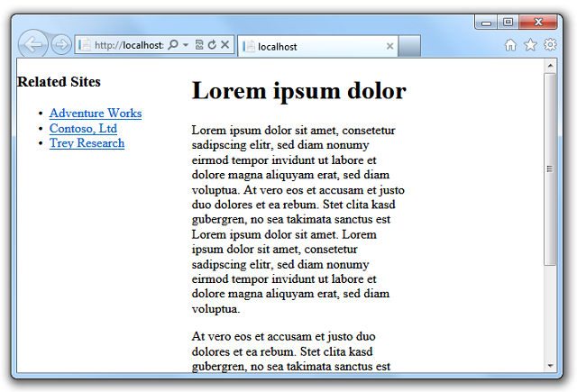Close the localhost tab
This screenshot has height=392, width=577.
(389, 46)
